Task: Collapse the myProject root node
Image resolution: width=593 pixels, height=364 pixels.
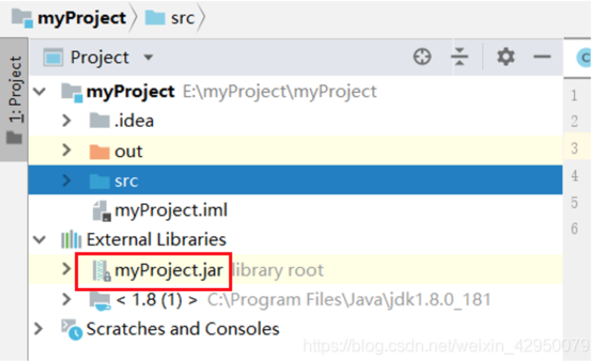Action: (40, 91)
